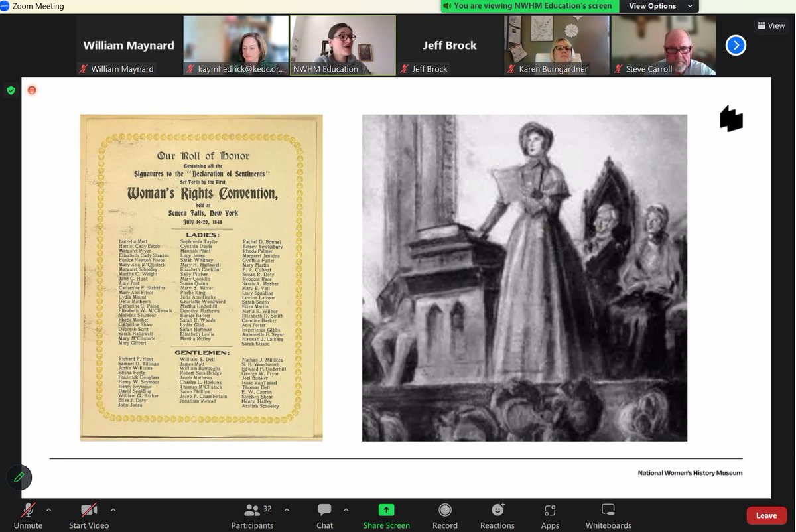This screenshot has height=532, width=796.
Task: Advance participant strip with blue arrow
Action: [x=736, y=45]
